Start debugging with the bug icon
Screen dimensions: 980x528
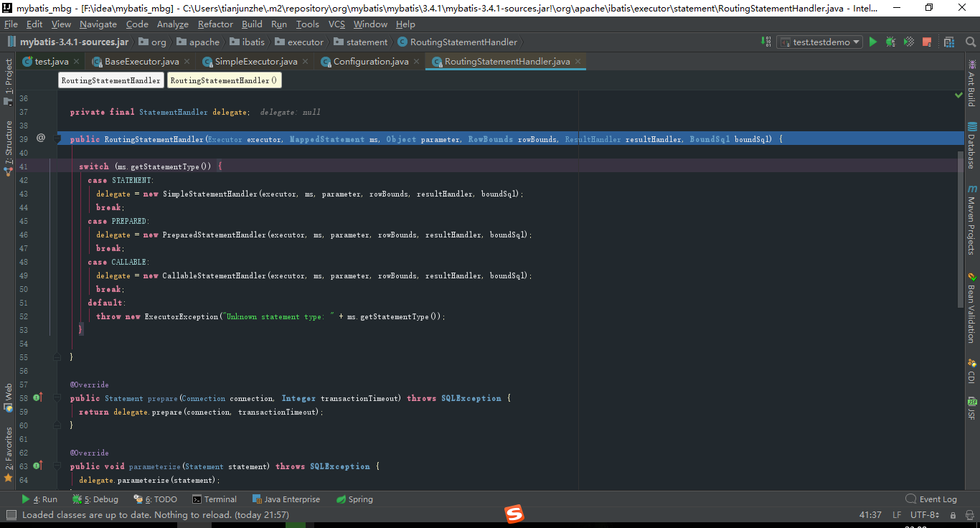(x=890, y=42)
